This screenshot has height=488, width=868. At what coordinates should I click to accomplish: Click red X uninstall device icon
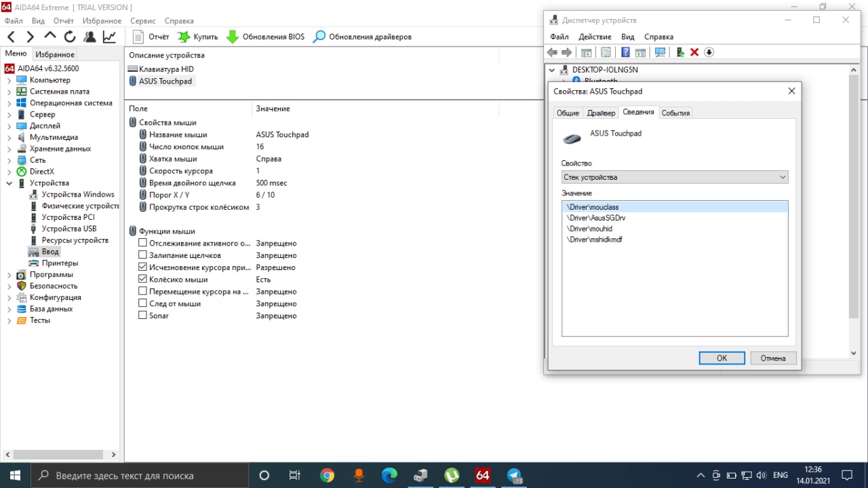[694, 52]
